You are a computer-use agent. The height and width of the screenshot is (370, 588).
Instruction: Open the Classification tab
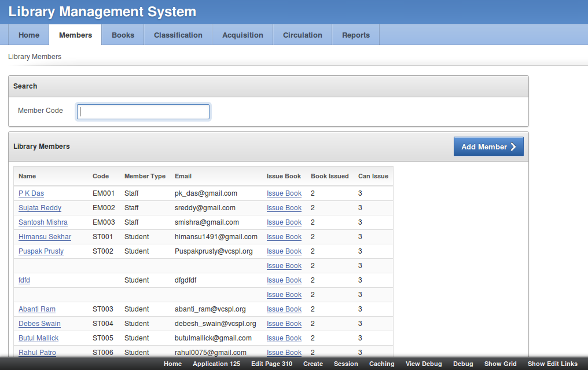[178, 35]
